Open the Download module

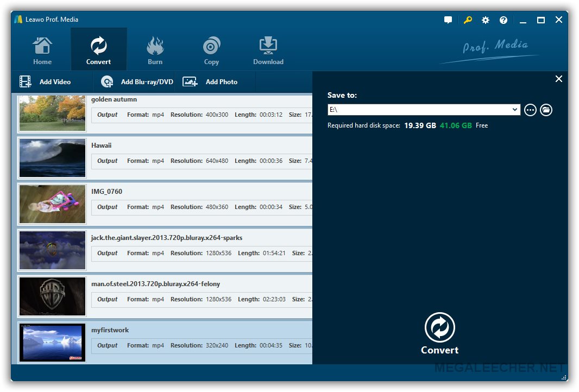[268, 50]
